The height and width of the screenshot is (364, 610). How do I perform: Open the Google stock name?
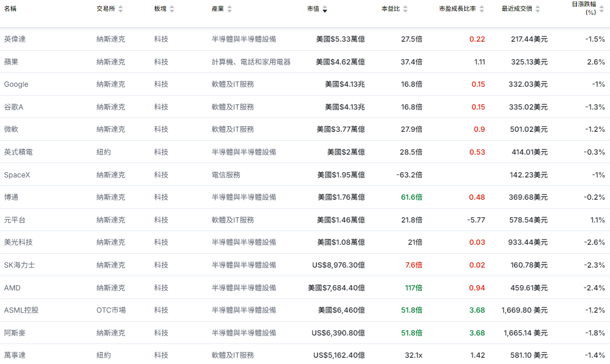[16, 84]
